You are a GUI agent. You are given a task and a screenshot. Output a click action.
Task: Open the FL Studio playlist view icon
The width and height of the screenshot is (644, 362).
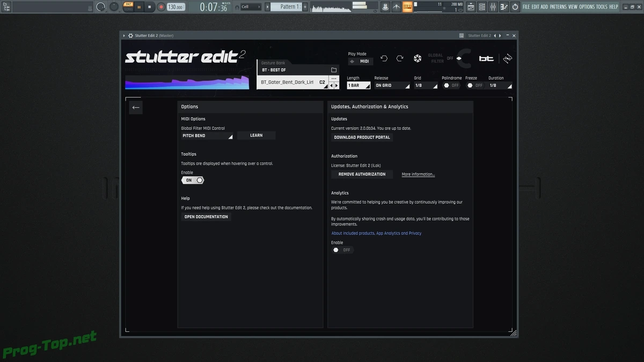pyautogui.click(x=471, y=7)
